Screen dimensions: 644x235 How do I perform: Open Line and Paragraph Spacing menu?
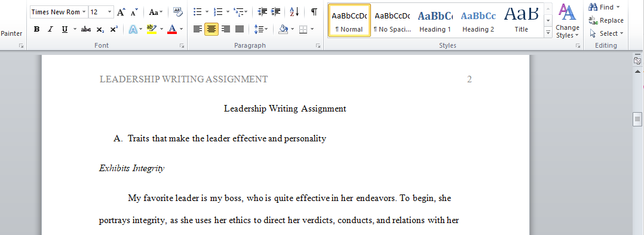tap(261, 29)
